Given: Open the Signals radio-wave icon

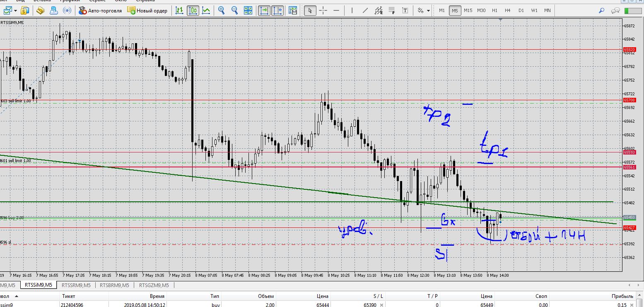Looking at the screenshot, I should pos(67,10).
